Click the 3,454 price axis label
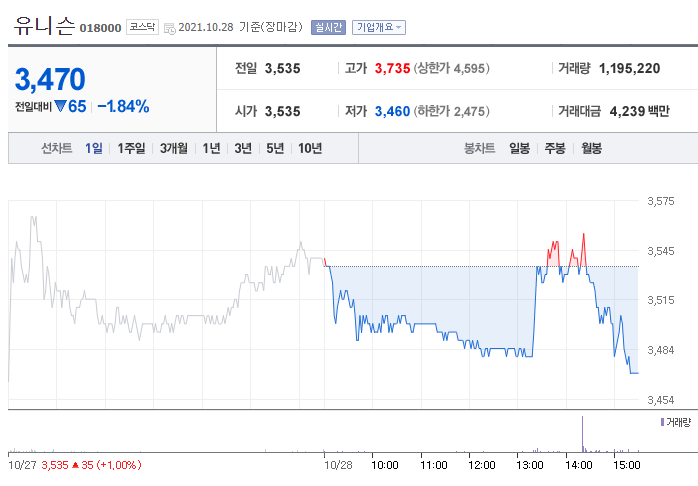 click(x=661, y=400)
